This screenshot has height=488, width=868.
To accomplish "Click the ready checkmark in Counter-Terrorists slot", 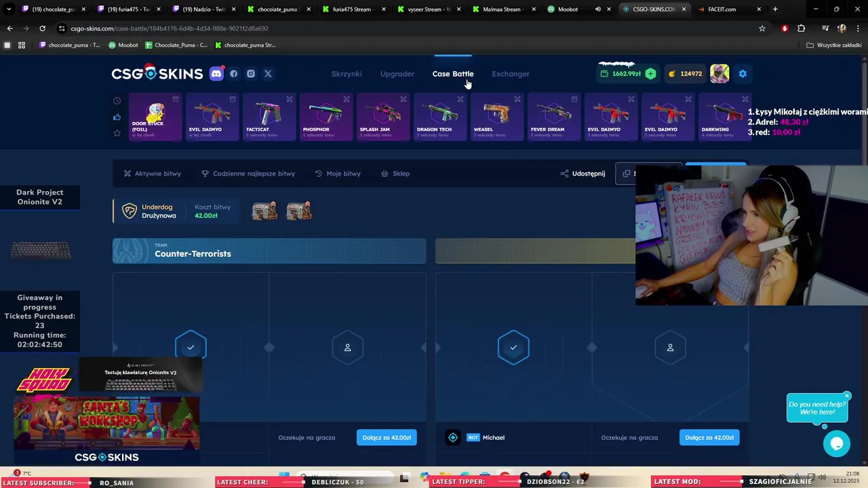I will point(191,347).
